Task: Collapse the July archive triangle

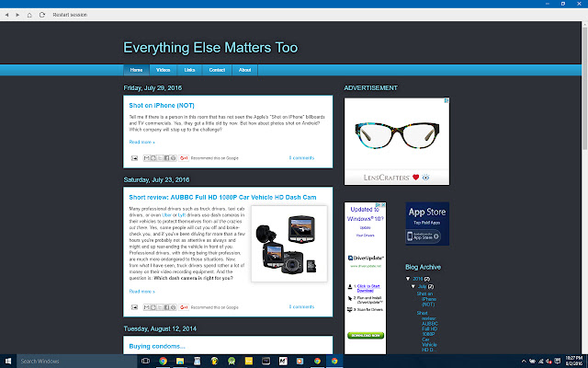Action: pyautogui.click(x=413, y=286)
